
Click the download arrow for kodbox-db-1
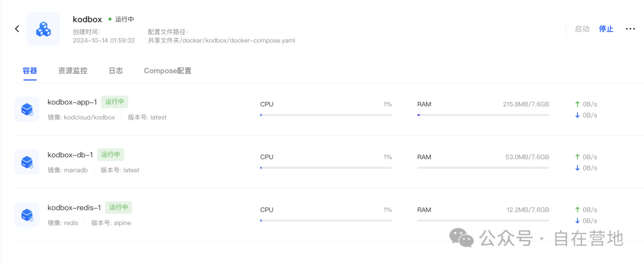[x=577, y=168]
